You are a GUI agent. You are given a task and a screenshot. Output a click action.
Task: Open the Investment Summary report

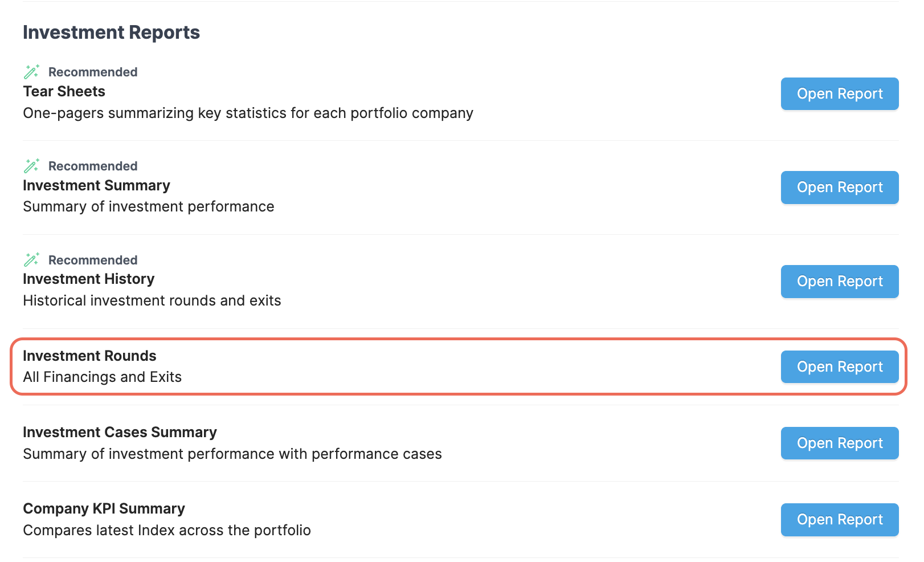[839, 188]
